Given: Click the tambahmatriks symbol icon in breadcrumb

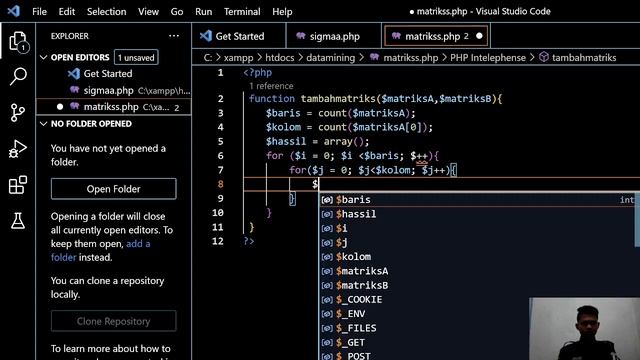Looking at the screenshot, I should (x=544, y=57).
